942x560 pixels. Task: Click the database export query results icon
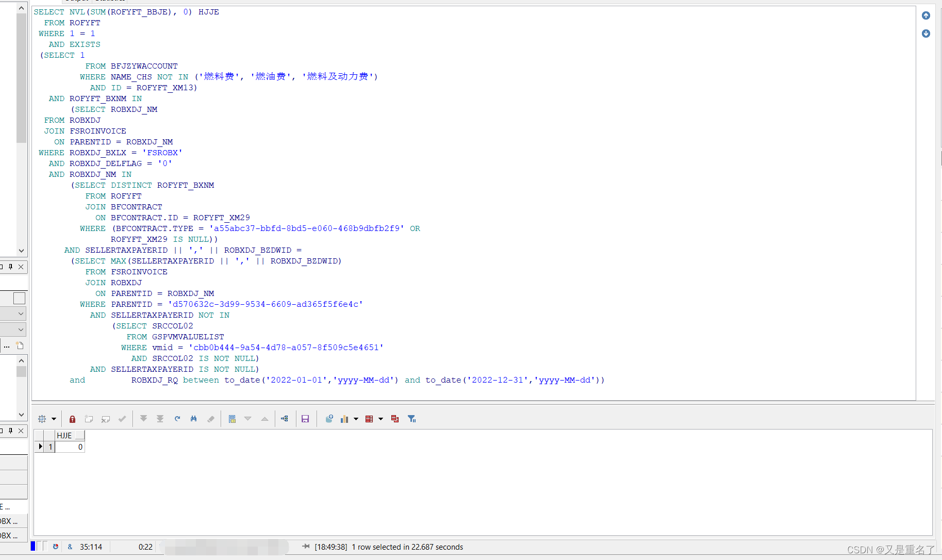[x=329, y=419]
